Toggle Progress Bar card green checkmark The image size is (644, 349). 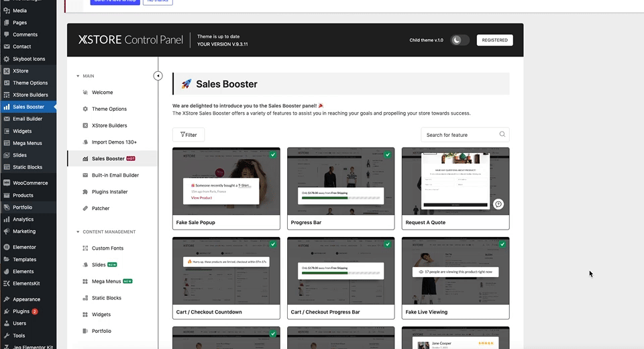[387, 154]
